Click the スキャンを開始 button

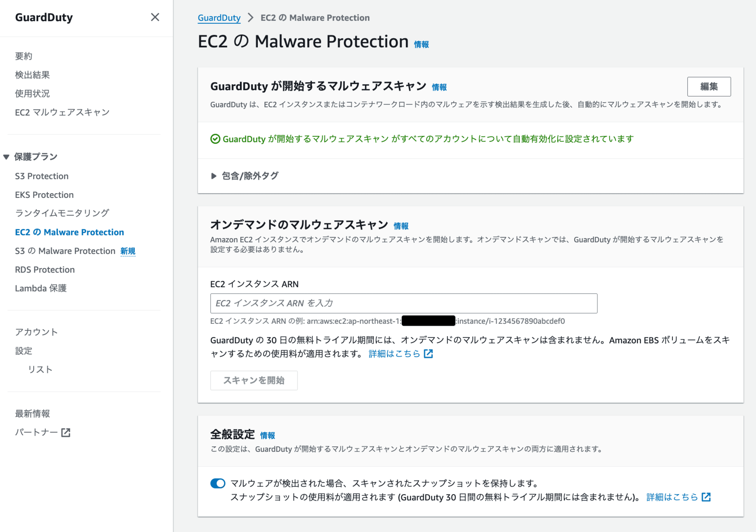click(254, 380)
